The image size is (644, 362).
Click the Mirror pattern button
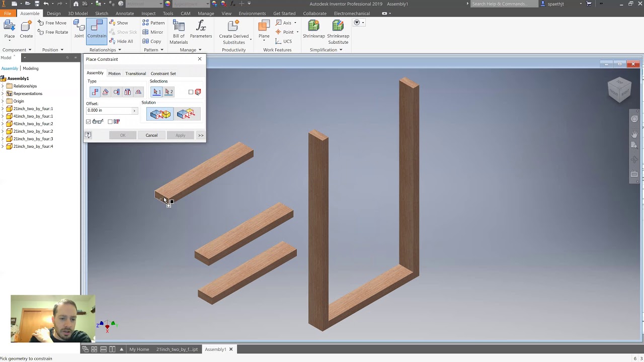tap(153, 32)
